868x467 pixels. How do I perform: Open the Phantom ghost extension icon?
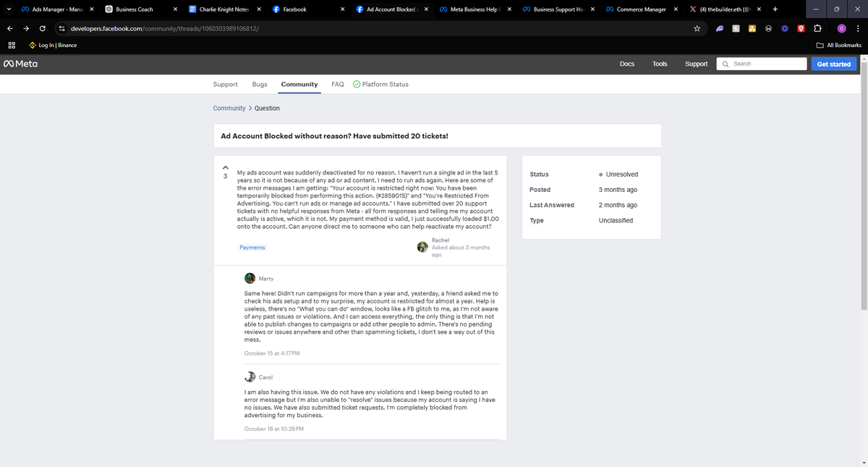(720, 28)
